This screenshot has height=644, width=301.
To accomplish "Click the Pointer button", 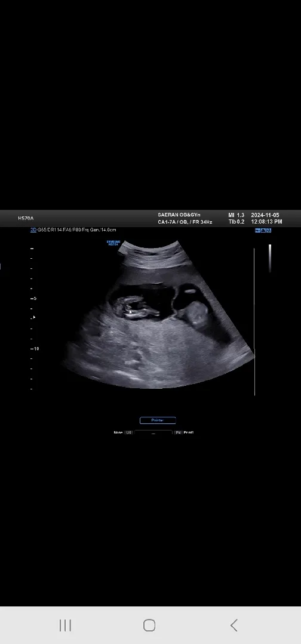I will pos(158,420).
